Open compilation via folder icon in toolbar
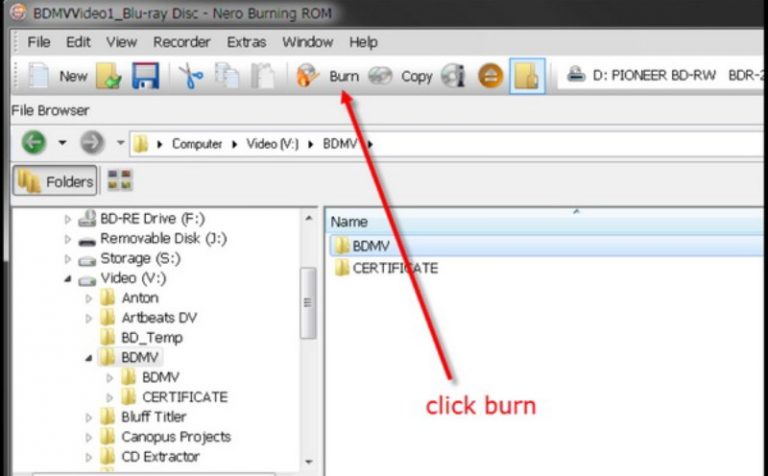The image size is (768, 476). (x=109, y=76)
